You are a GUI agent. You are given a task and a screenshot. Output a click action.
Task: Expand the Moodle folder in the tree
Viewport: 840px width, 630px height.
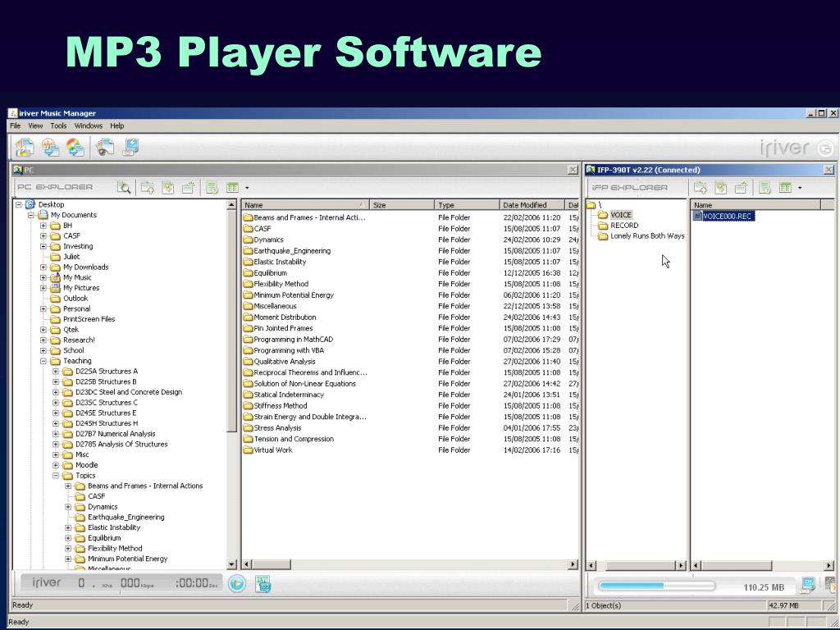click(x=56, y=465)
